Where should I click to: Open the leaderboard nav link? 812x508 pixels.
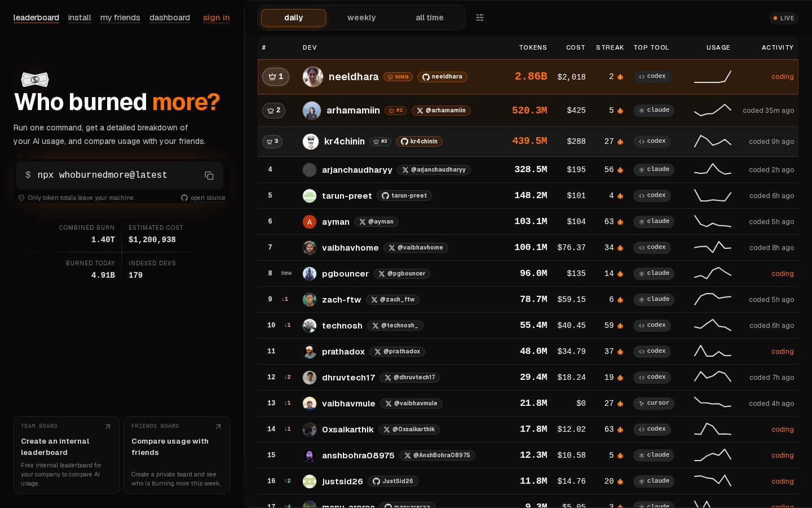[36, 18]
